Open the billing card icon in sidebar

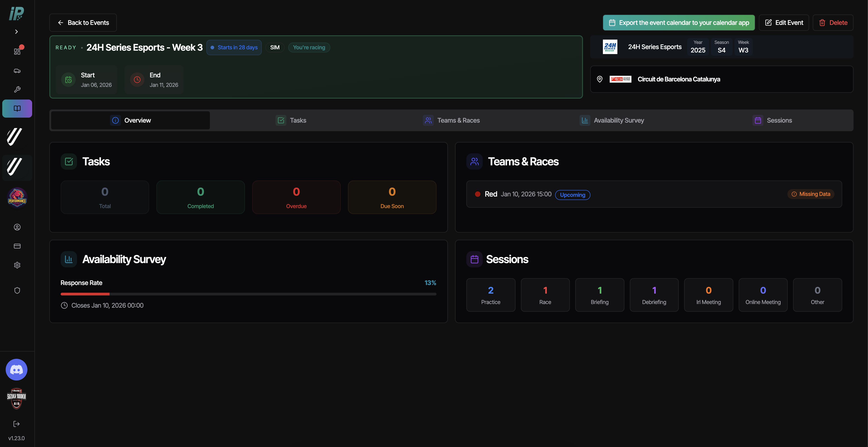(17, 246)
